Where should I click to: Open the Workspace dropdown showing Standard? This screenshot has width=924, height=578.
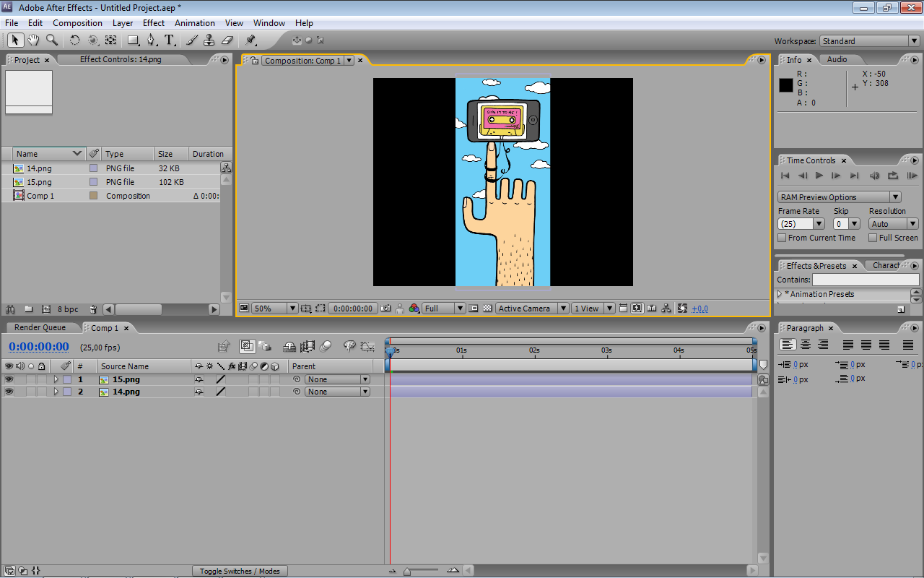coord(869,41)
